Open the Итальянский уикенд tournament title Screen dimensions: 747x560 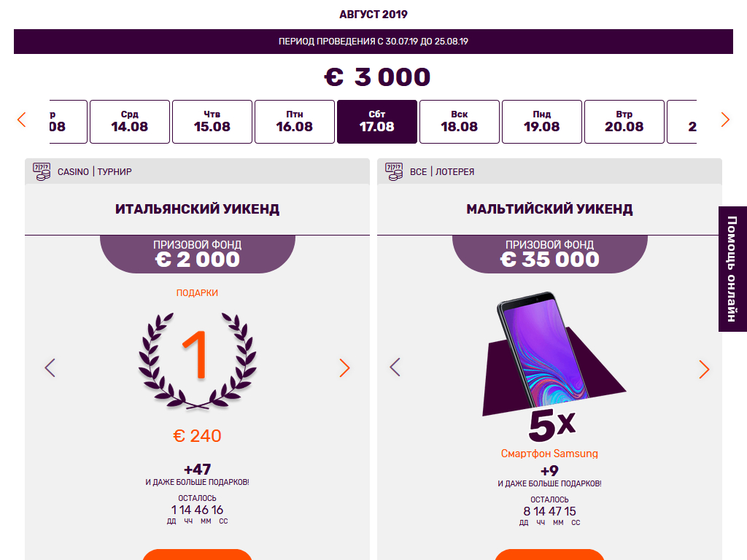[197, 209]
